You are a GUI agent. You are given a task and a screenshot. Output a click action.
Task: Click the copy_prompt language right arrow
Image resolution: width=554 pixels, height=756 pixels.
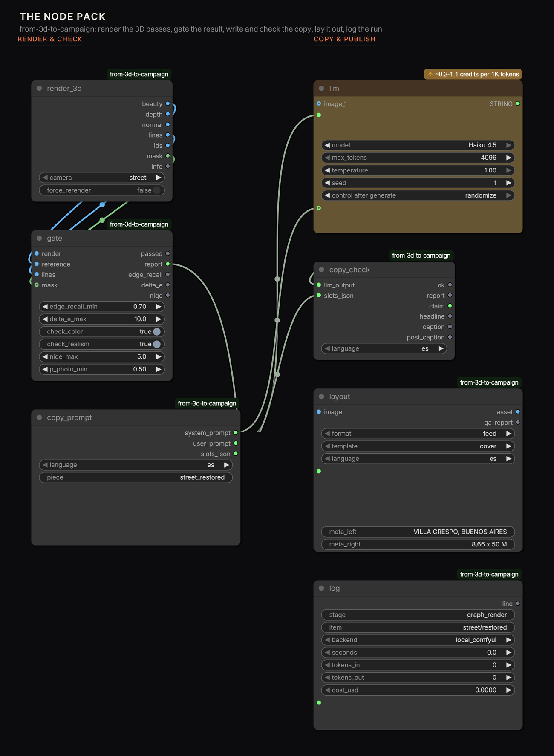[227, 465]
